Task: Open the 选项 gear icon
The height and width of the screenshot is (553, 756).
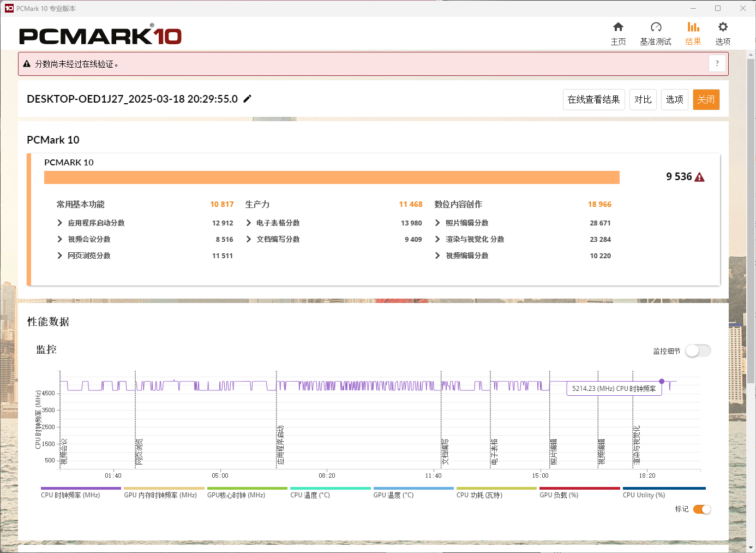Action: pyautogui.click(x=723, y=27)
